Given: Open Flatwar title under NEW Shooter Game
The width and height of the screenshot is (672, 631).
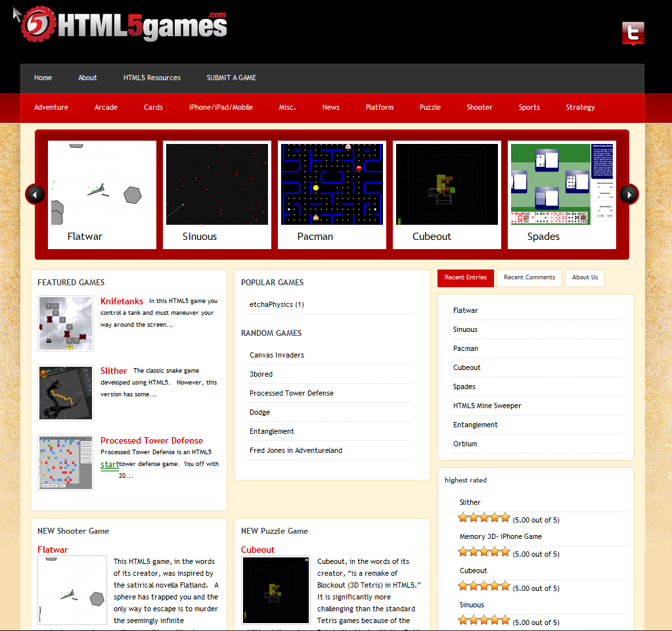Looking at the screenshot, I should coord(53,550).
